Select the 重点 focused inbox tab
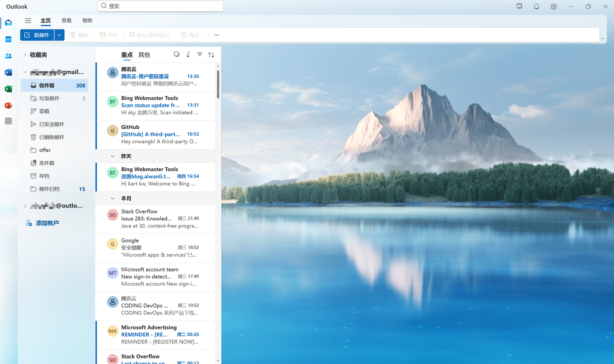The width and height of the screenshot is (614, 364). [x=127, y=55]
